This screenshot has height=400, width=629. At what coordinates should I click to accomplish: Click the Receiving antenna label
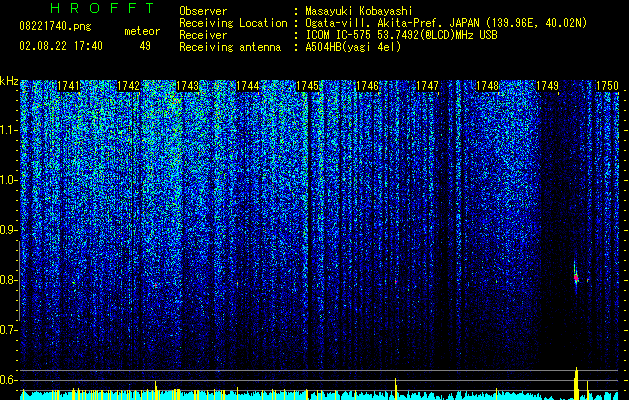(230, 47)
